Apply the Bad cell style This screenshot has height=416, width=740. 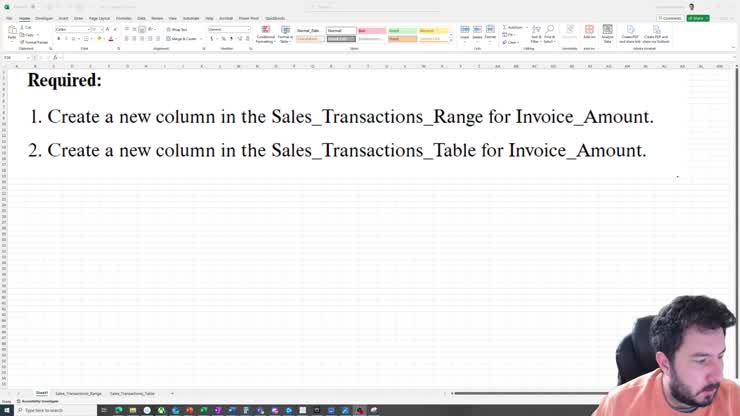click(x=371, y=31)
